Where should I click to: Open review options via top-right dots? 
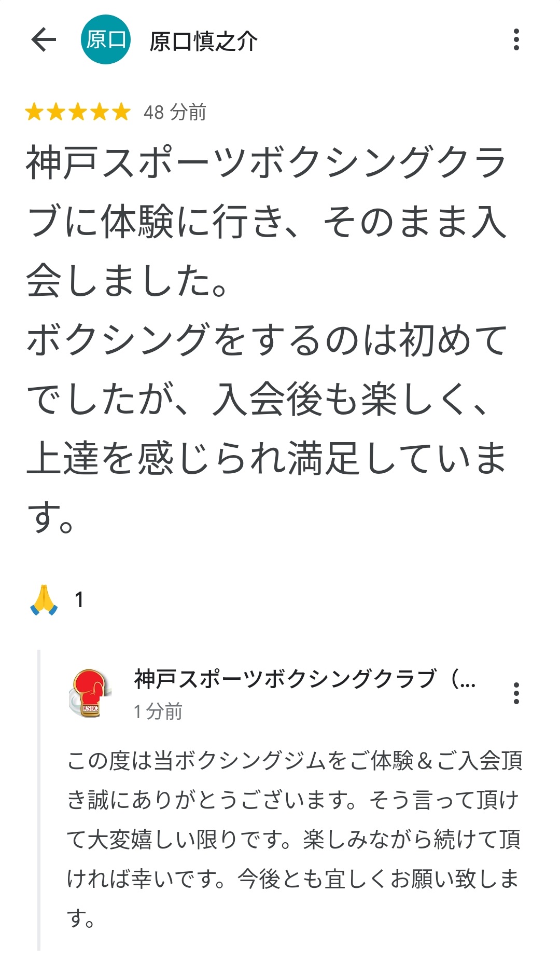click(515, 39)
